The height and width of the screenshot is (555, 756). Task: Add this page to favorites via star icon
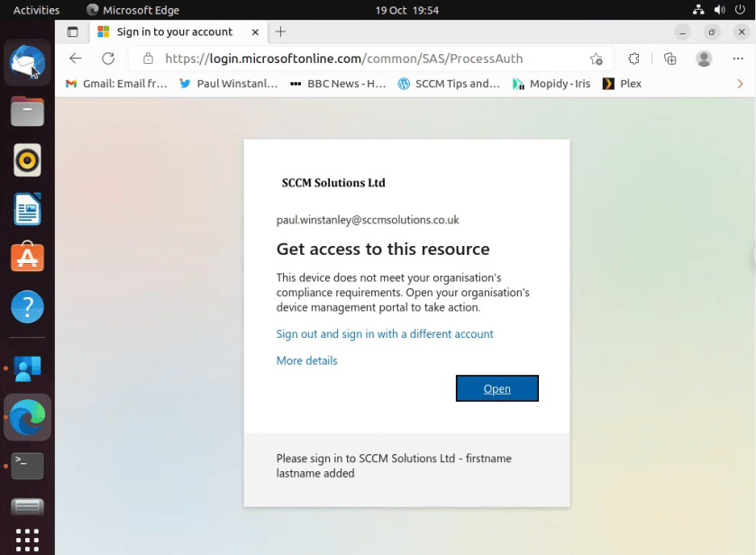pos(596,58)
